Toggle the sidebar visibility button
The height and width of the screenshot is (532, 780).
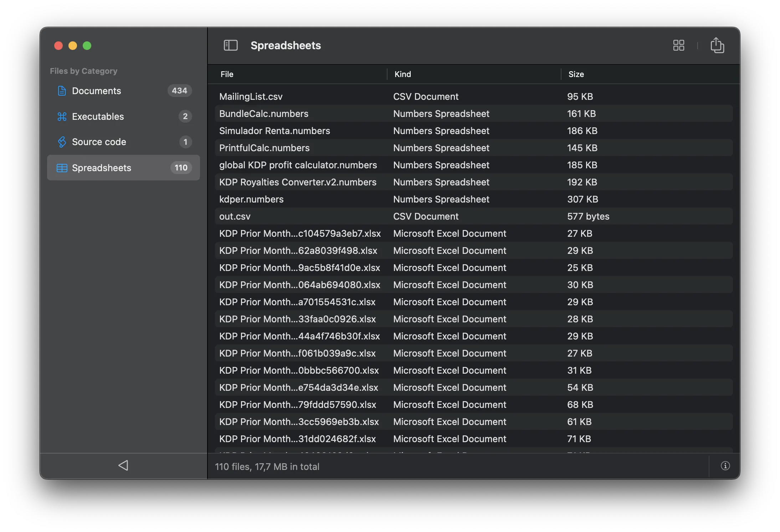[x=230, y=45]
